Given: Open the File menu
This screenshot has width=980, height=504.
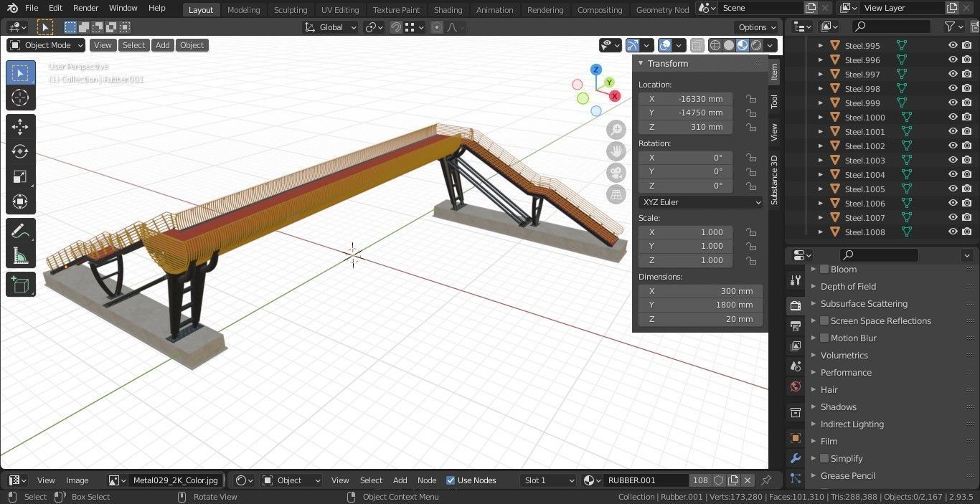Looking at the screenshot, I should (32, 8).
